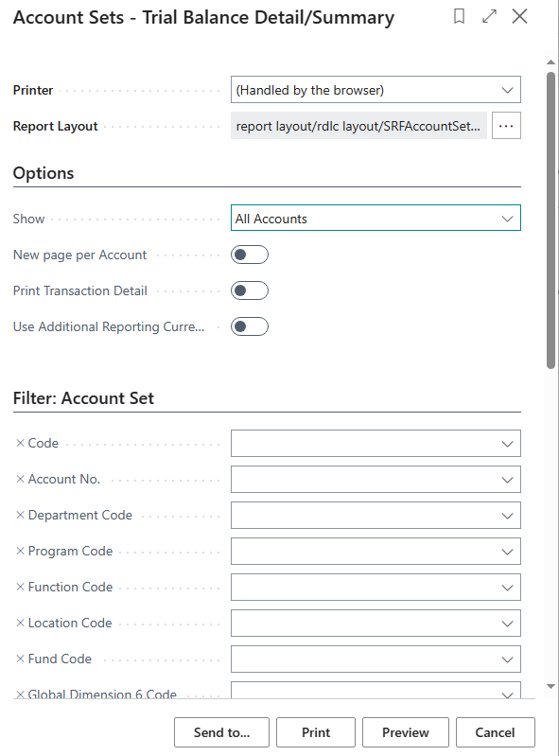Remove the Function Code filter
The height and width of the screenshot is (756, 559).
tap(20, 587)
